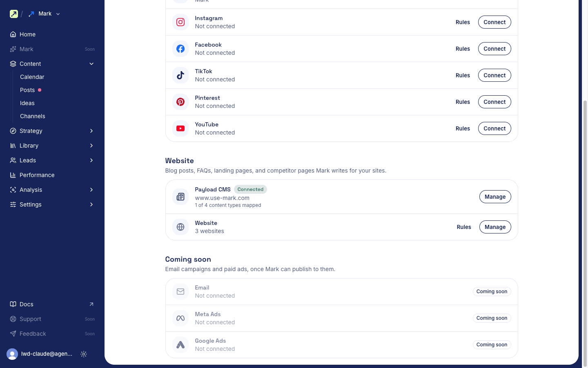588x368 pixels.
Task: Connect the Facebook channel
Action: tap(494, 49)
